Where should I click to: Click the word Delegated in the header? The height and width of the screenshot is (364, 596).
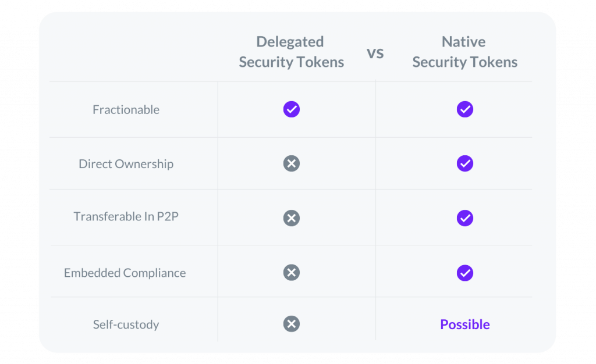click(x=290, y=42)
